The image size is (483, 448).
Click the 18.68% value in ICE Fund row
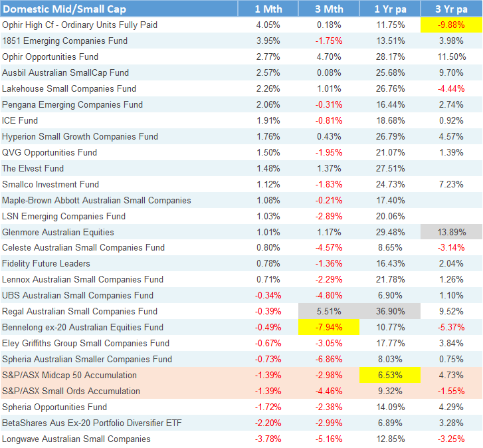[x=390, y=120]
